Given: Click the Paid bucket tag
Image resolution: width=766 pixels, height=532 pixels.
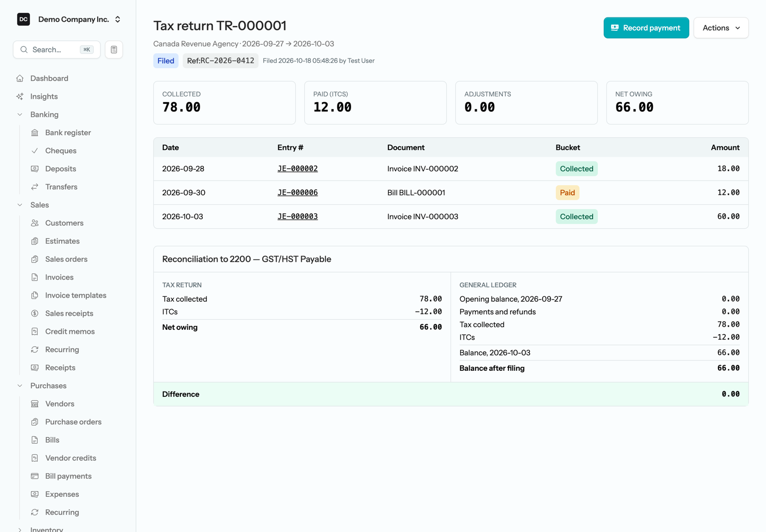Looking at the screenshot, I should [x=568, y=193].
